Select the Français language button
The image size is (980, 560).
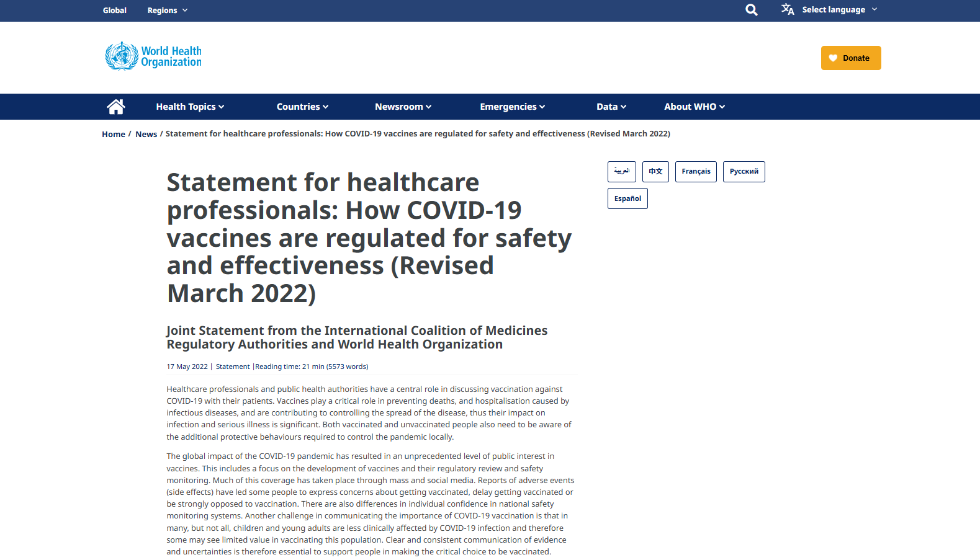pos(696,172)
